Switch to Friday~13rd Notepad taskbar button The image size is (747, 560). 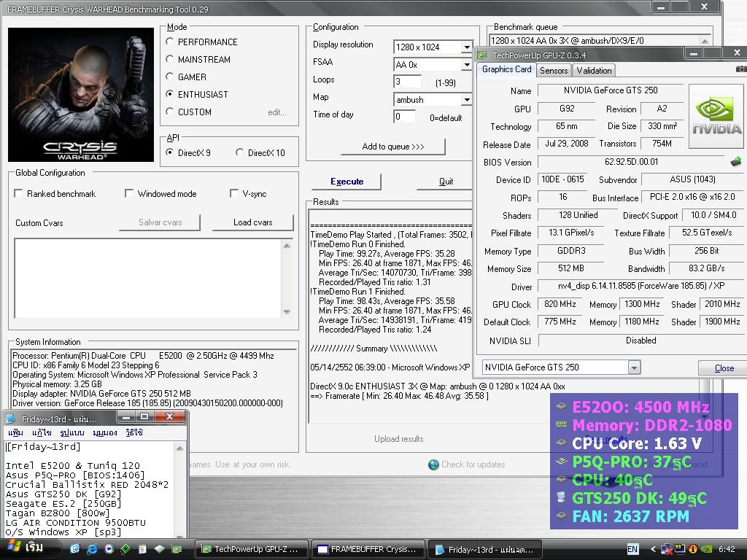click(x=484, y=549)
